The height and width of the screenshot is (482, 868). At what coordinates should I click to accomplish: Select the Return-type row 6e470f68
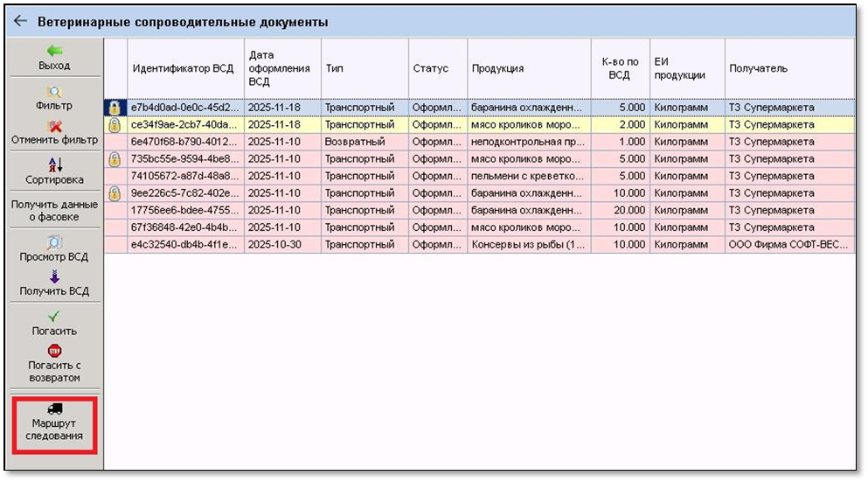(183, 142)
